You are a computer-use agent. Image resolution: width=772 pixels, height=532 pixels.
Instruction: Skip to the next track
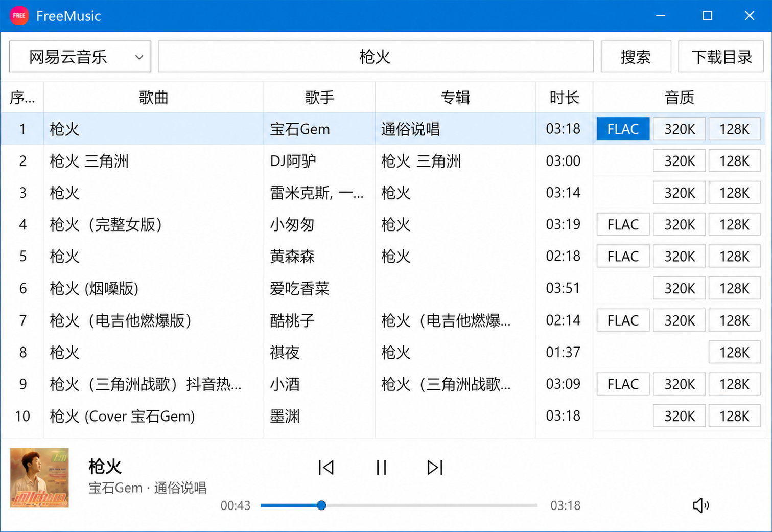click(435, 467)
